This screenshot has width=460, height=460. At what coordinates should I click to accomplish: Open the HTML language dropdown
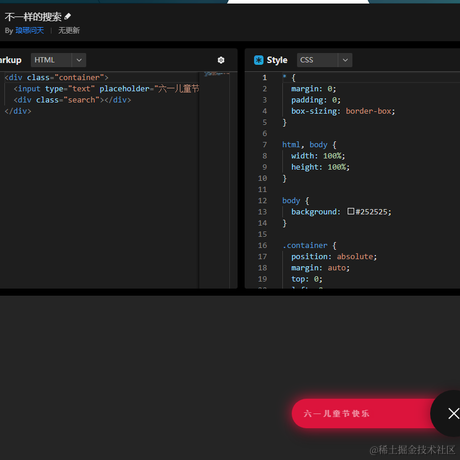58,60
